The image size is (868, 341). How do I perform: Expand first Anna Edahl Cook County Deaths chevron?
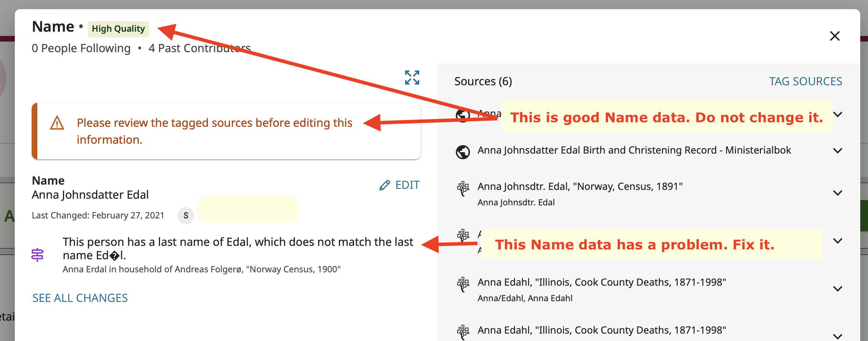(838, 289)
